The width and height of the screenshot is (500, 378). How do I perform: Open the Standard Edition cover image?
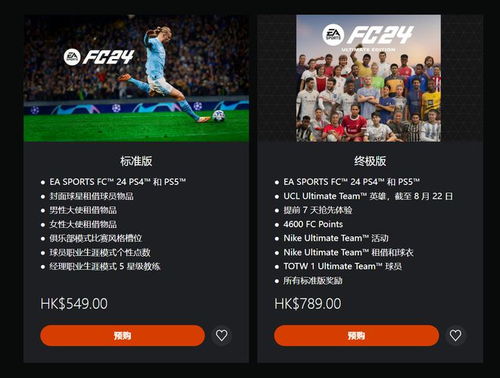point(136,79)
